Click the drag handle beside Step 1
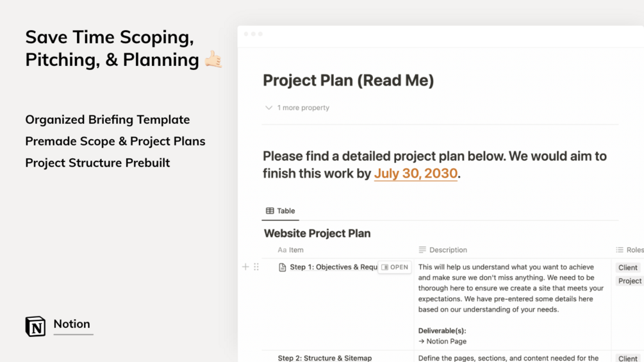 256,267
